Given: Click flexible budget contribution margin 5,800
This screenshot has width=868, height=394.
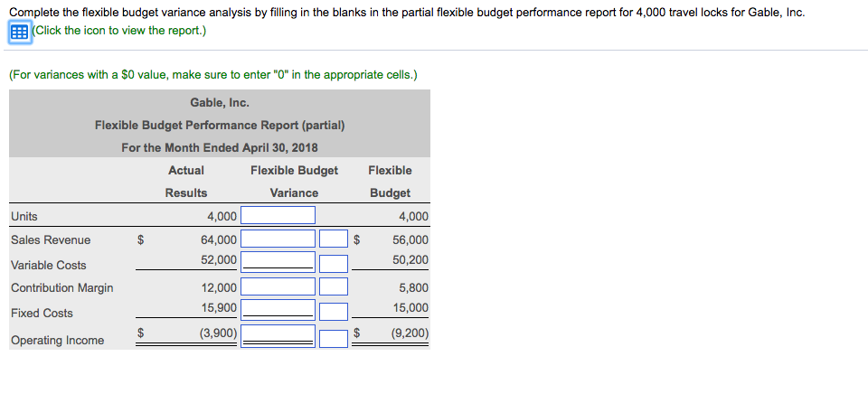Looking at the screenshot, I should [413, 287].
